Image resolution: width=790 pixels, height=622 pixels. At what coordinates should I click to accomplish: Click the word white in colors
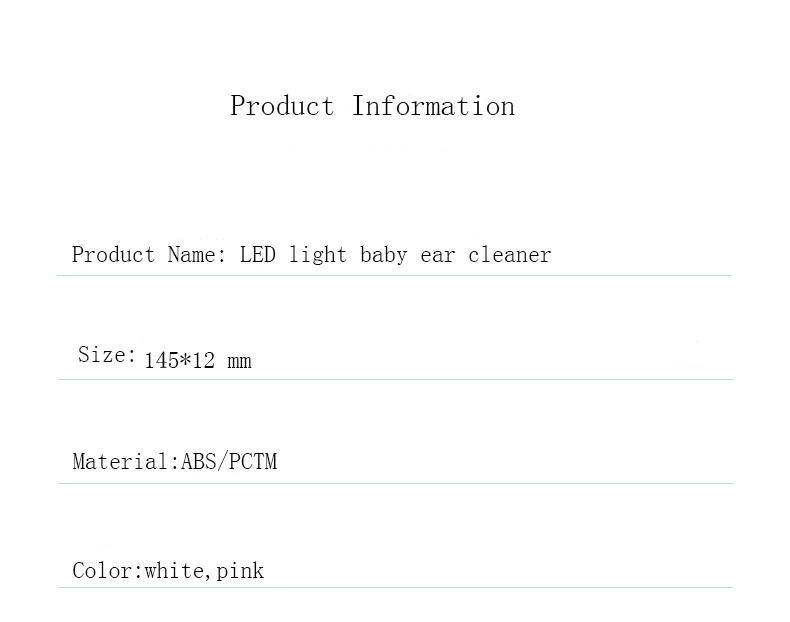tap(174, 571)
